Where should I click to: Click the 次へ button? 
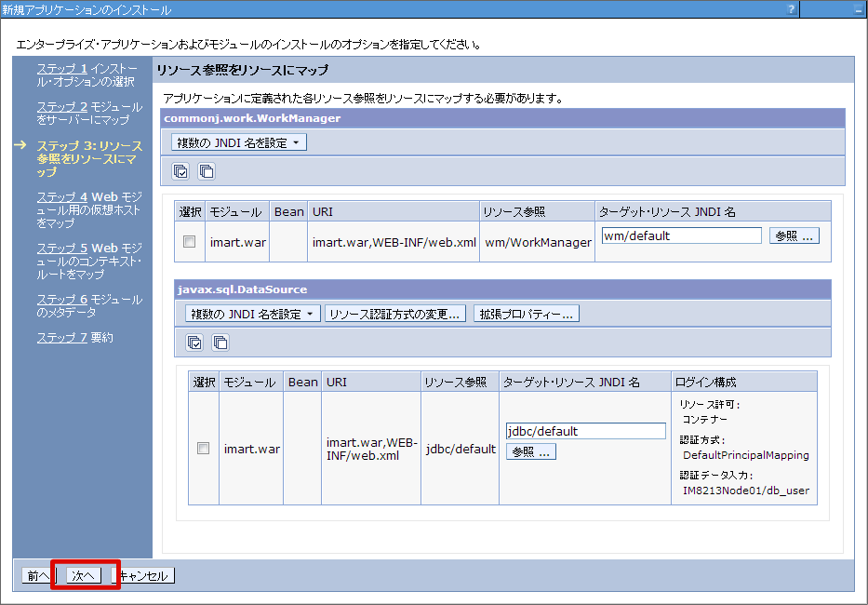point(84,576)
